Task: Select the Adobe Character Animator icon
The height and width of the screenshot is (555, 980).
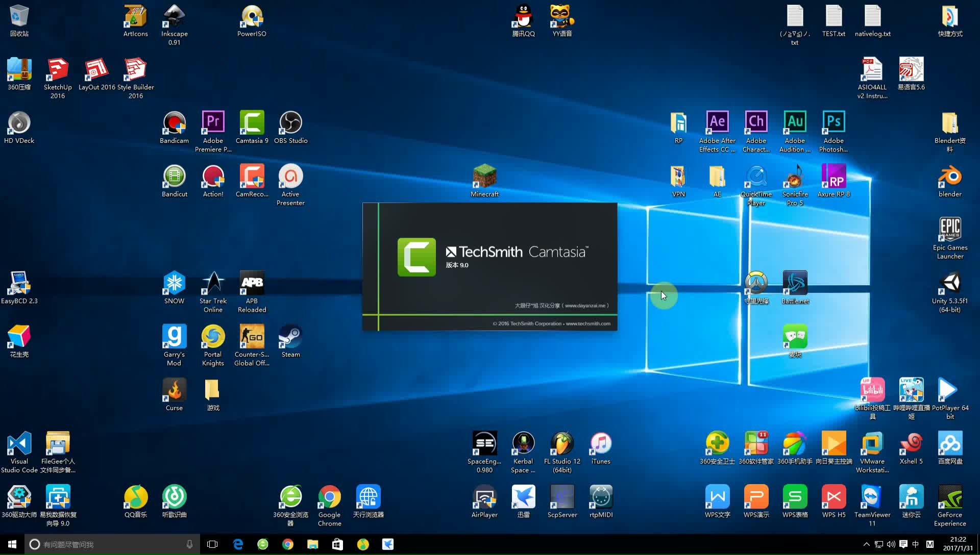Action: click(x=756, y=132)
